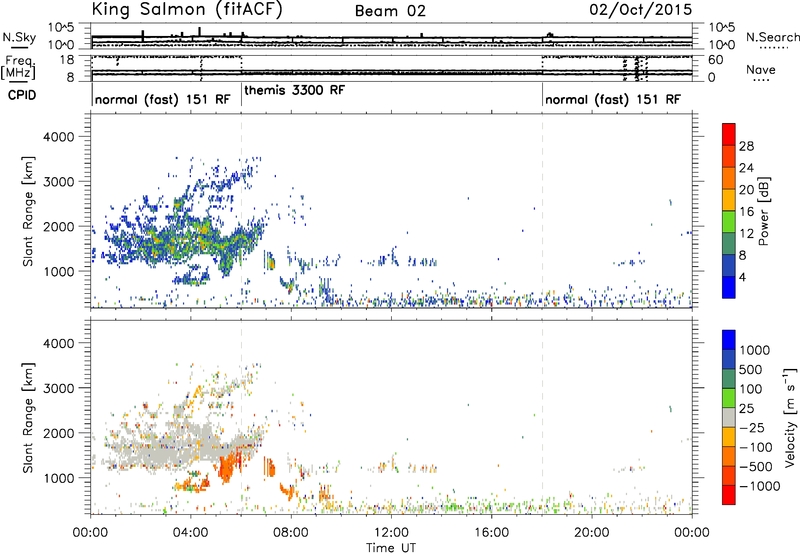800x554 pixels.
Task: Click the '1000' range tick of velocity panel
Action: [59, 478]
